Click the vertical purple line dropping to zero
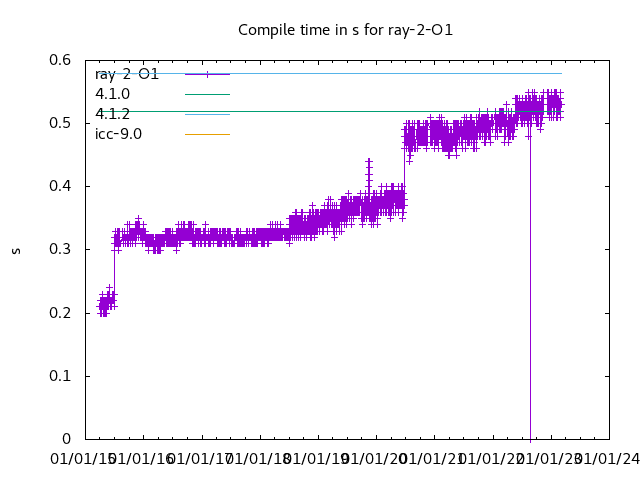This screenshot has width=640, height=480. pyautogui.click(x=530, y=300)
